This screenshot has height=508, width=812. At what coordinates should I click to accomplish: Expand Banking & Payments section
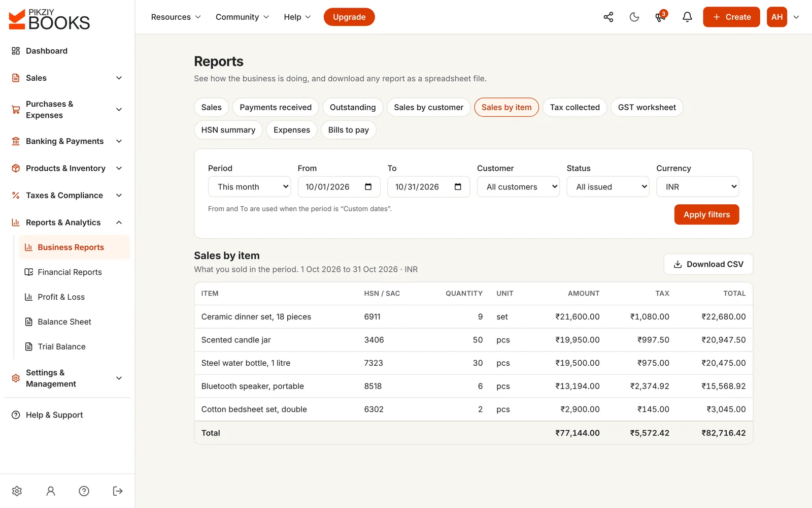[x=67, y=141]
